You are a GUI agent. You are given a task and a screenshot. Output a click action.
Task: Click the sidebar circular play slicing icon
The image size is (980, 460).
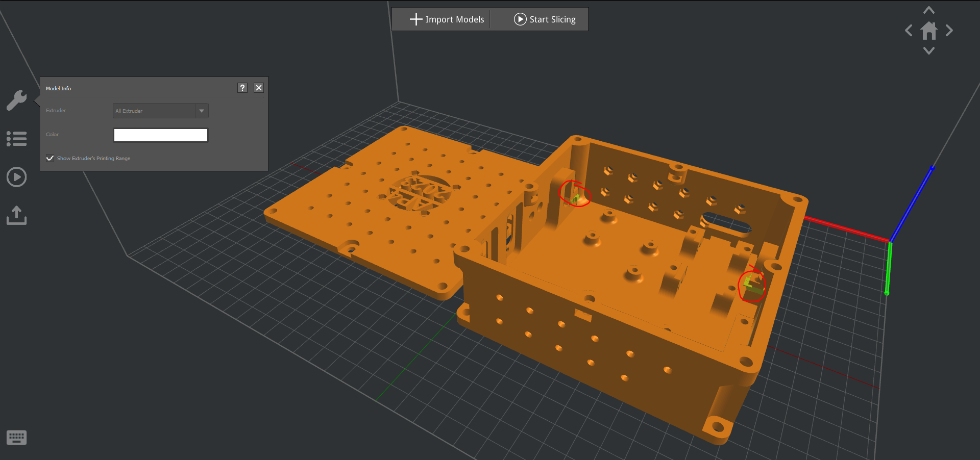[16, 177]
